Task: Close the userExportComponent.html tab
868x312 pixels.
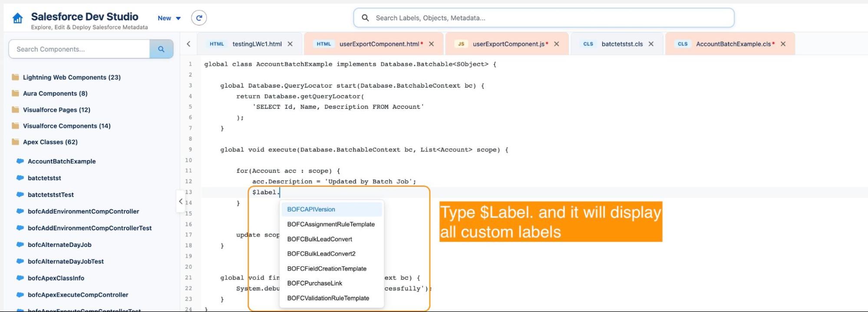Action: pyautogui.click(x=431, y=44)
